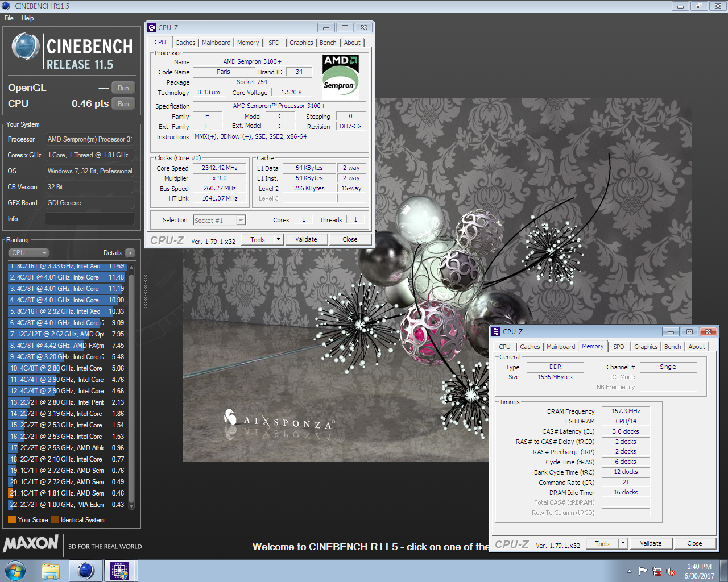Viewport: 728px width, 582px height.
Task: Select ranking row 8 AMD FX 7.45
Action: (67, 346)
